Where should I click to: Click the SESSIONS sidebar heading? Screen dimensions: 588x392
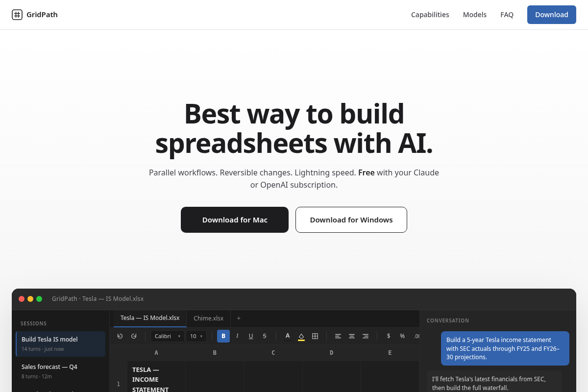pos(34,323)
